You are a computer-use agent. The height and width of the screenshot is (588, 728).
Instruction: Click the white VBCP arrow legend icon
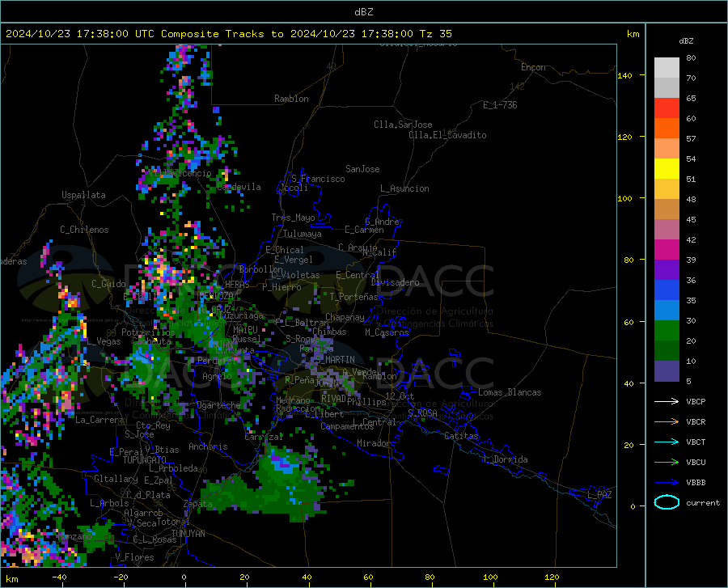667,401
